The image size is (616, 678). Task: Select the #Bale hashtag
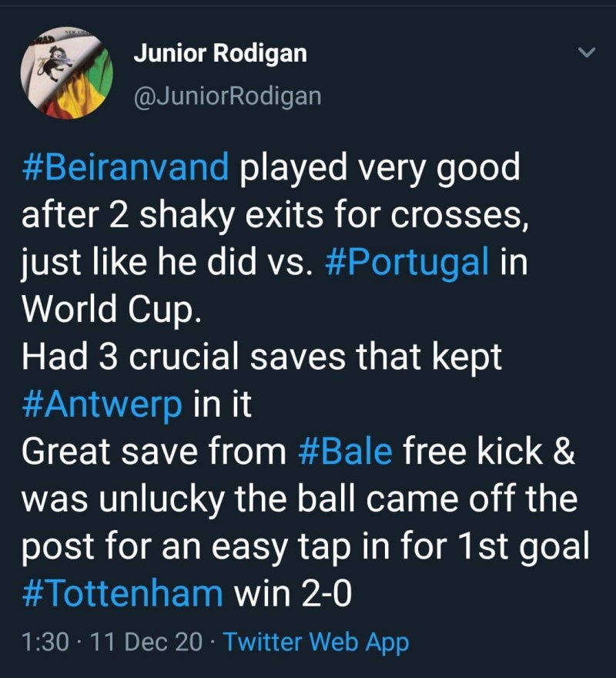click(344, 452)
